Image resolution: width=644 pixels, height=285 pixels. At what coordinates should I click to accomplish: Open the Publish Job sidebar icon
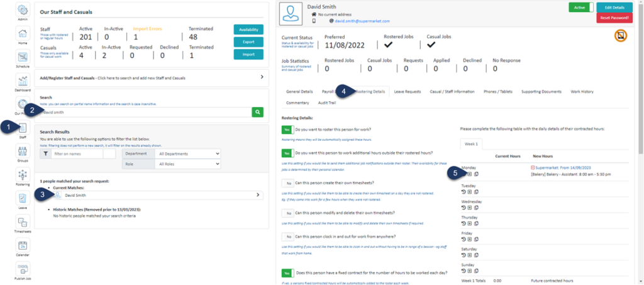(x=23, y=269)
